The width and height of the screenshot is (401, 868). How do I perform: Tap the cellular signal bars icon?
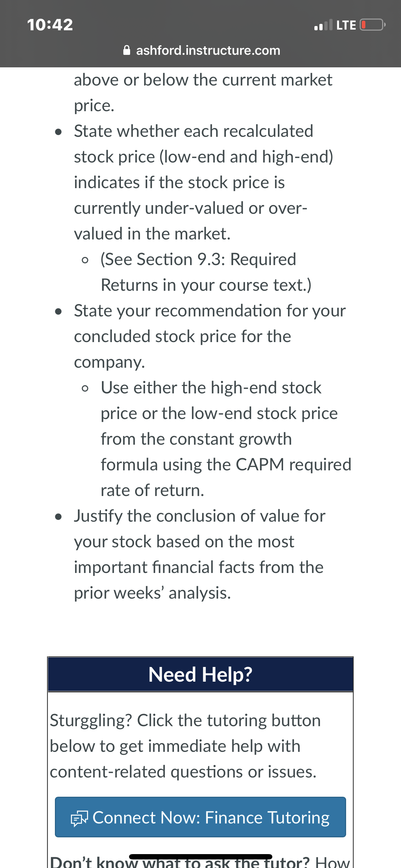click(323, 25)
